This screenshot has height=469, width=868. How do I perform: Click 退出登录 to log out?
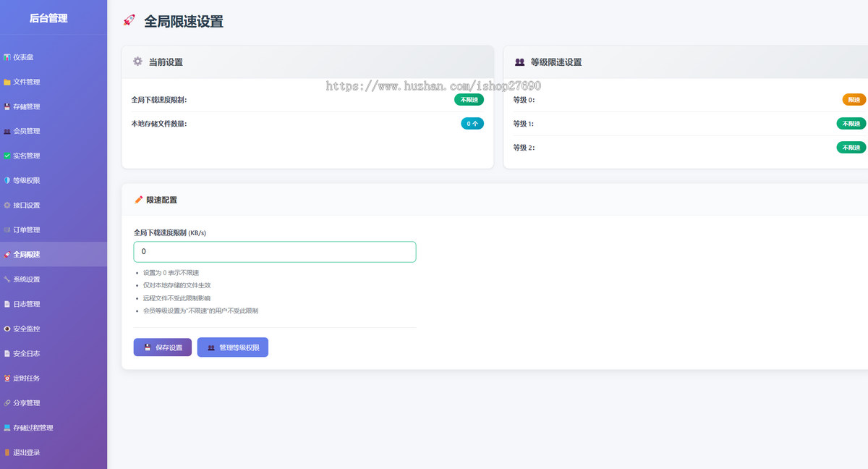point(54,452)
